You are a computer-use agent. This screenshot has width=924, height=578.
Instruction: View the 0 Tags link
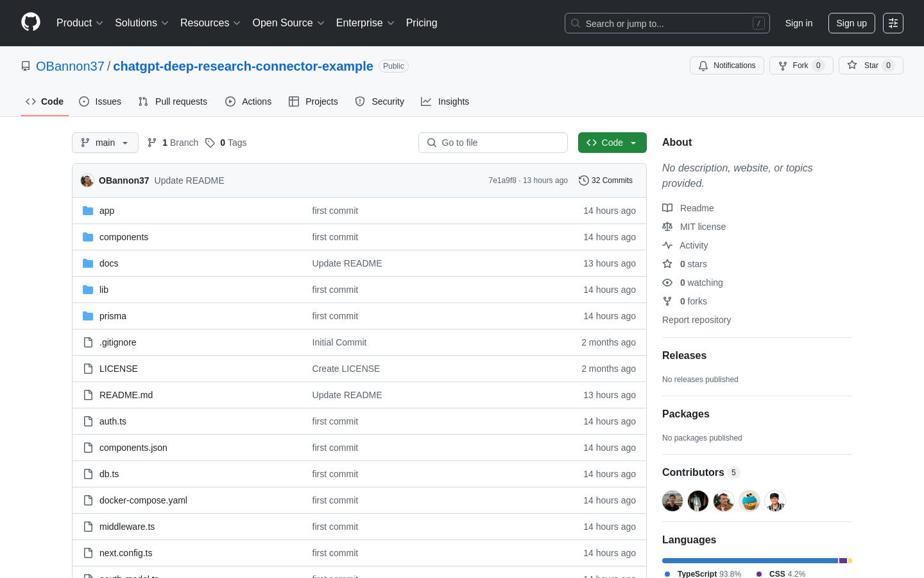[x=226, y=143]
